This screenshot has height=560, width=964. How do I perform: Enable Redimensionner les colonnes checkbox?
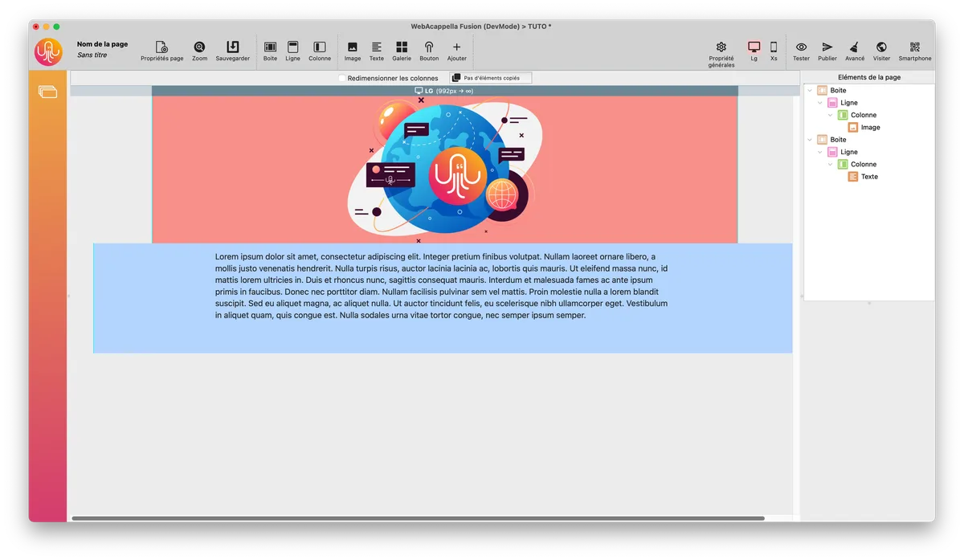pyautogui.click(x=342, y=78)
